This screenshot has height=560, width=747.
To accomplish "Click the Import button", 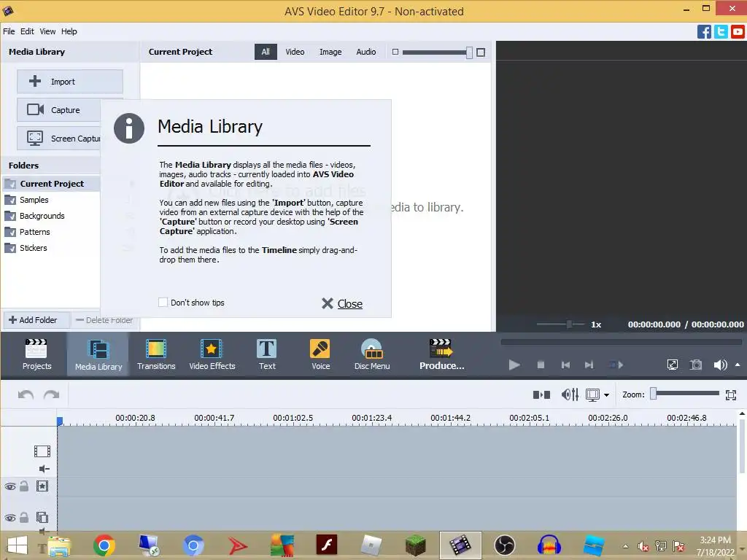I will (x=70, y=82).
